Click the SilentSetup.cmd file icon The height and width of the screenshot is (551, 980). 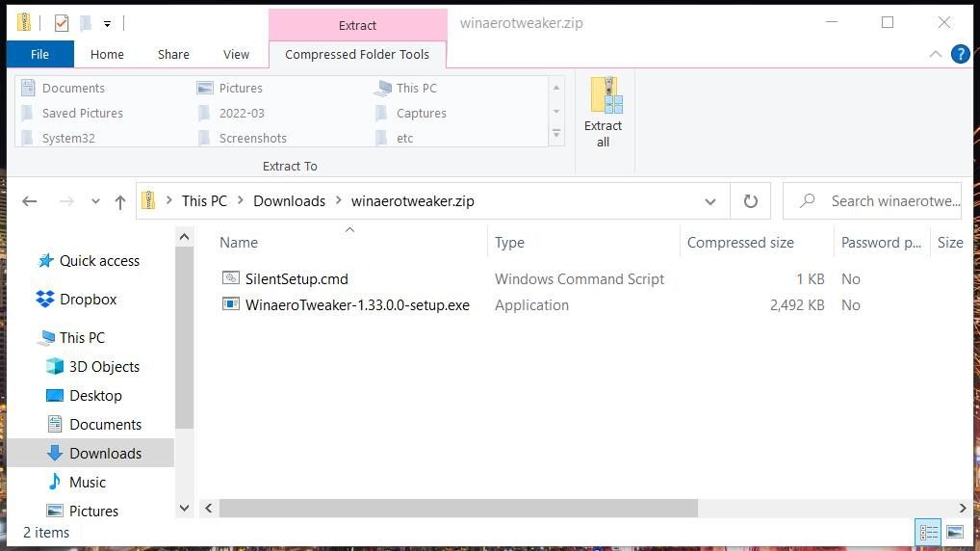pyautogui.click(x=231, y=277)
